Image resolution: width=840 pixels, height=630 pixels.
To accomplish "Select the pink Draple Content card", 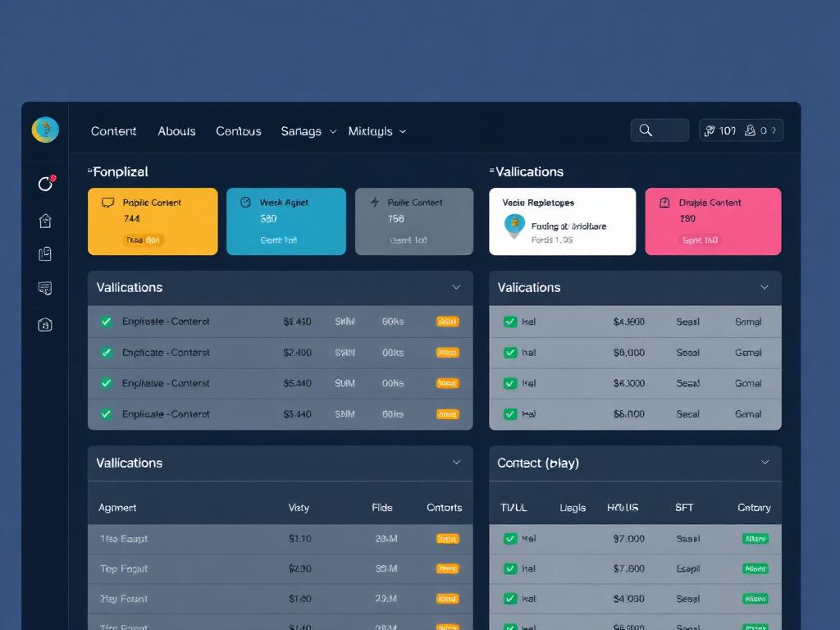I will tap(713, 221).
